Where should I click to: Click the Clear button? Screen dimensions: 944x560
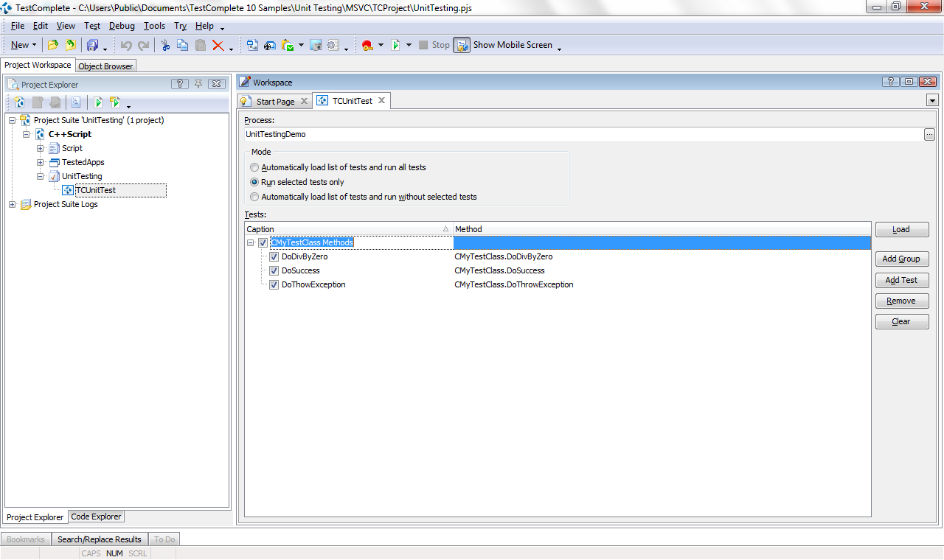click(902, 321)
